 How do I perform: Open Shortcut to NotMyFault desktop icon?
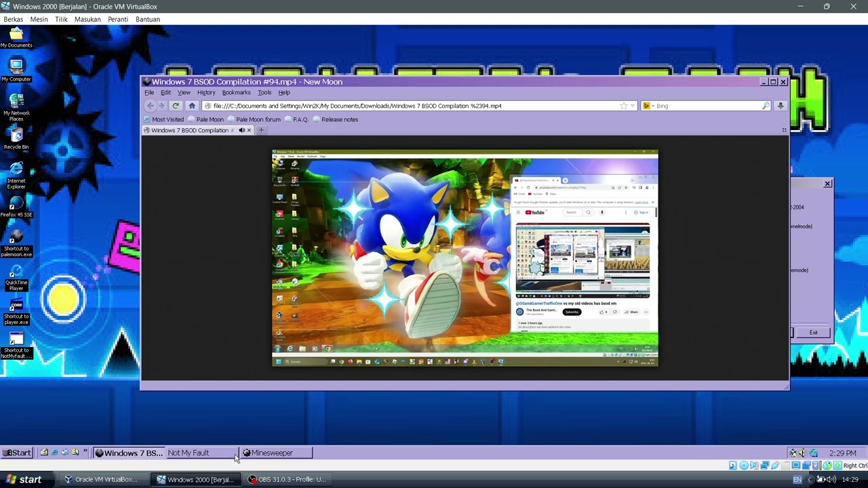[16, 346]
